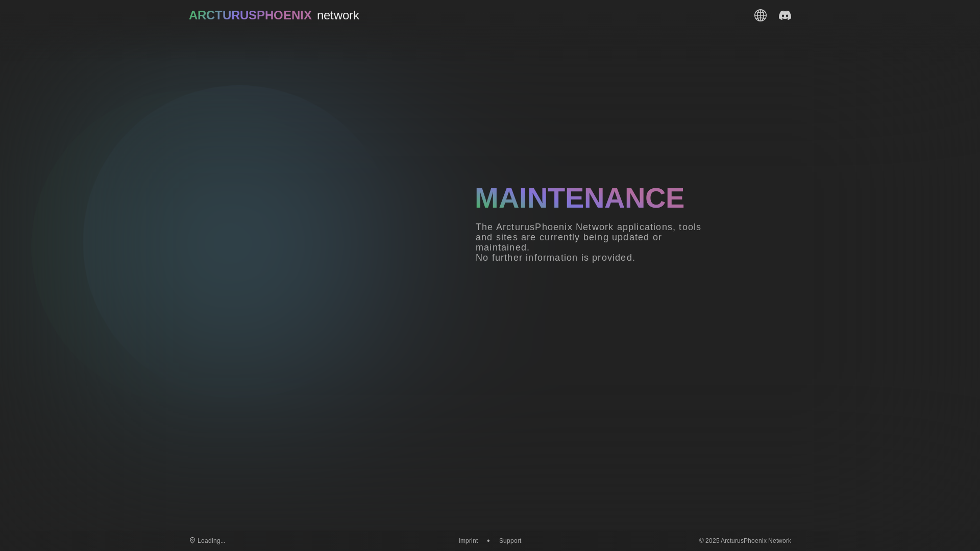Click the "Loading..." status text
This screenshot has height=551, width=980.
tap(211, 541)
